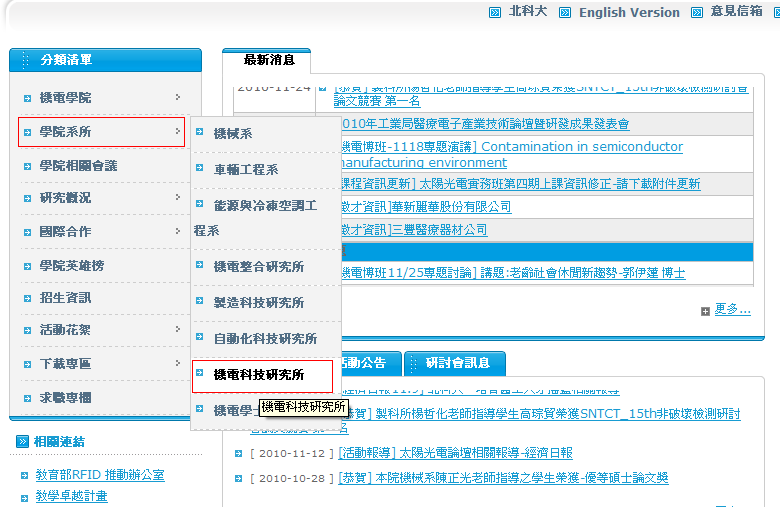
Task: Switch to English Version
Action: pyautogui.click(x=629, y=12)
